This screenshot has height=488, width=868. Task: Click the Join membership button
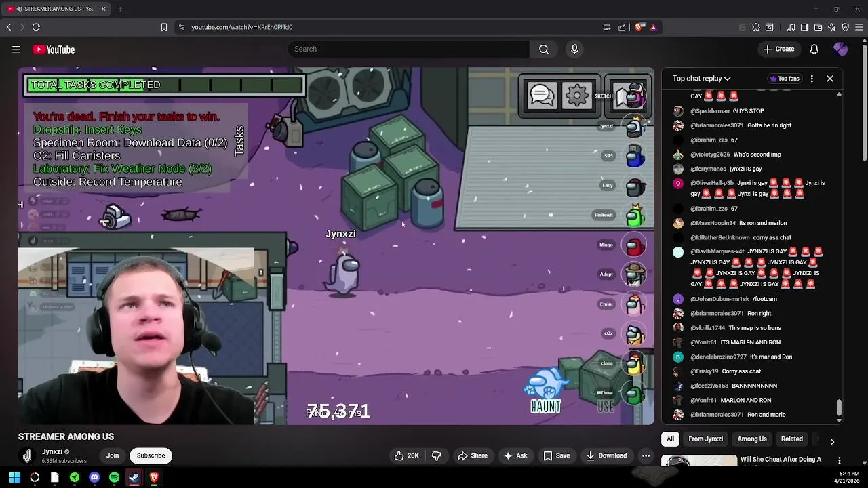click(x=113, y=455)
